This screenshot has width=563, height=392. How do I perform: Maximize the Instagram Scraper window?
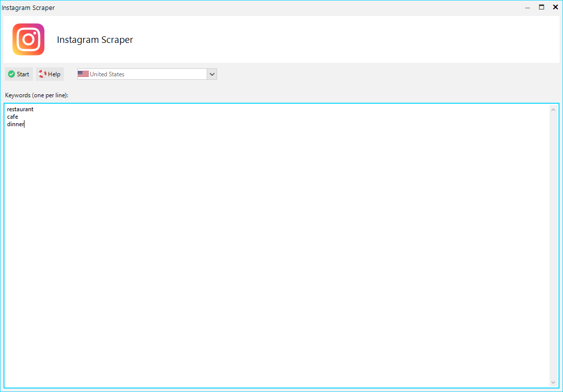(x=542, y=7)
